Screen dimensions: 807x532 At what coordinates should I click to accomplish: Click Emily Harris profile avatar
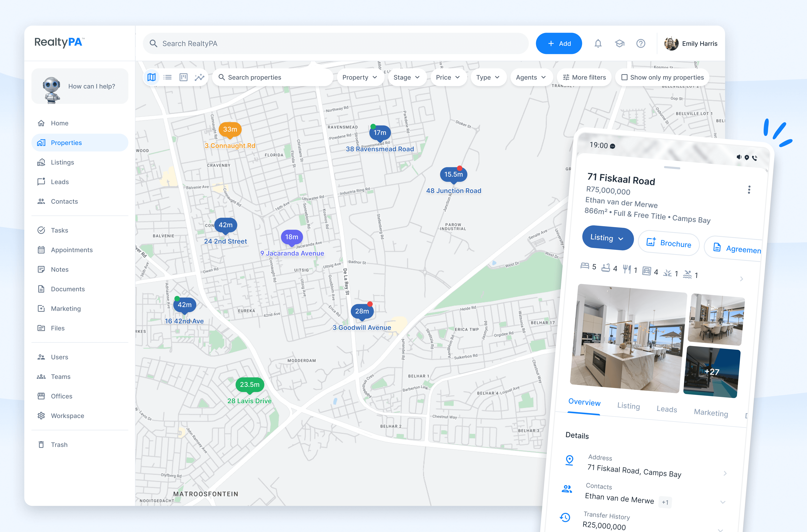tap(671, 43)
